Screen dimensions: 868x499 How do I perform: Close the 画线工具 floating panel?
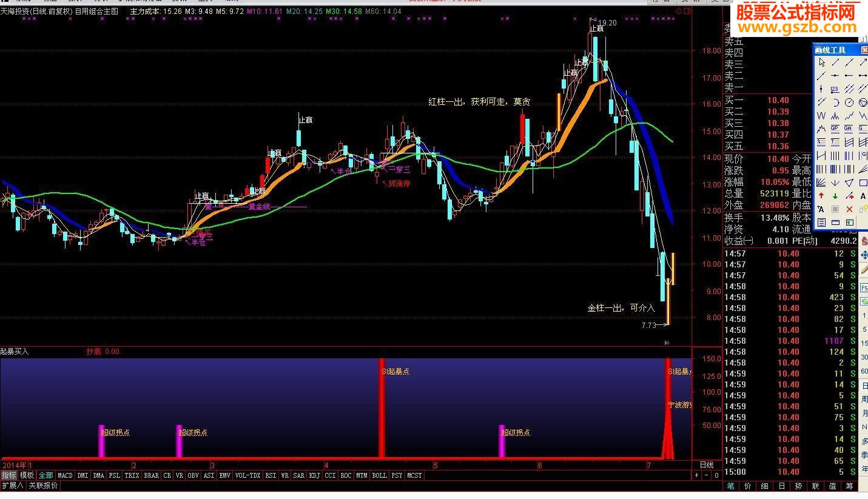[864, 50]
